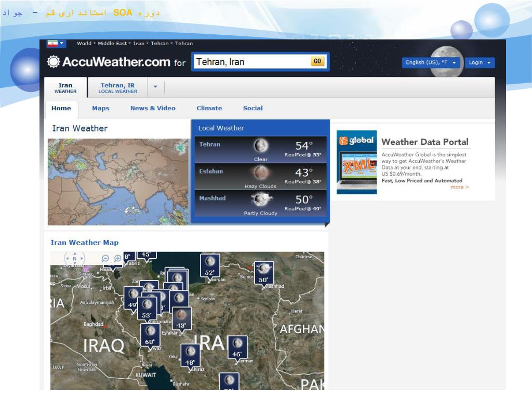The image size is (532, 399).
Task: Click the Iran breadcrumb link
Action: click(x=138, y=44)
